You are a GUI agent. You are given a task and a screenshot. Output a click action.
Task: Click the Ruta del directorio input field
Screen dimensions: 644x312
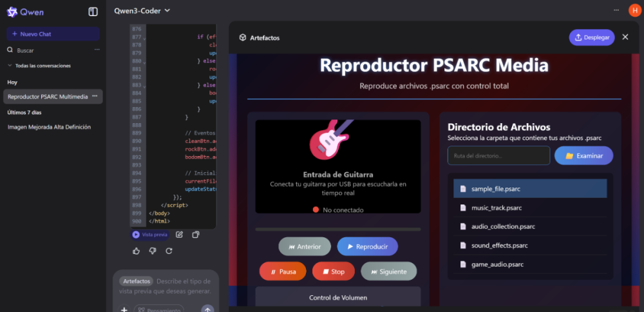(x=498, y=155)
